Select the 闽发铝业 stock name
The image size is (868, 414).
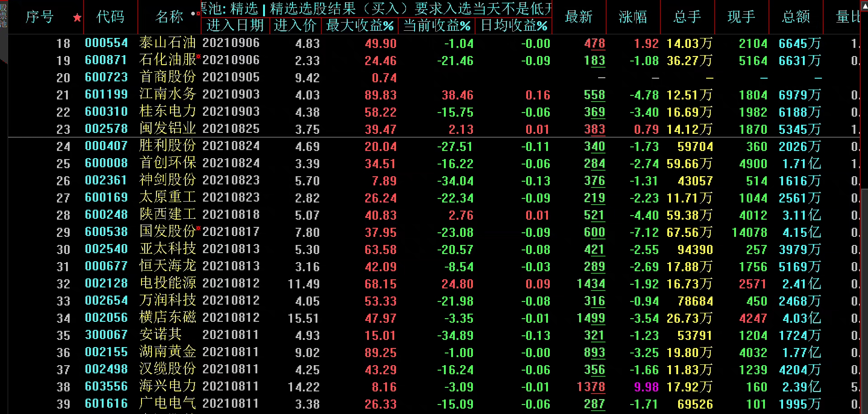click(x=168, y=128)
